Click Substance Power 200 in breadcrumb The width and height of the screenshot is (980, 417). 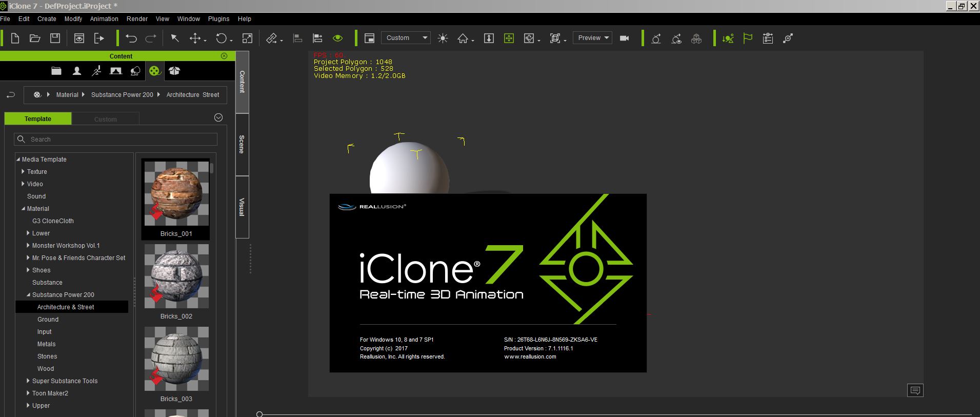(122, 94)
